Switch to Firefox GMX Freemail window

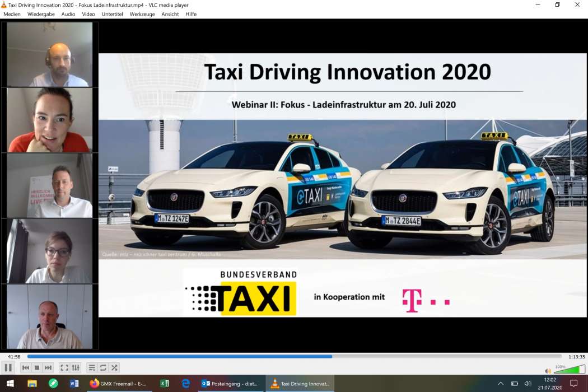(x=119, y=384)
